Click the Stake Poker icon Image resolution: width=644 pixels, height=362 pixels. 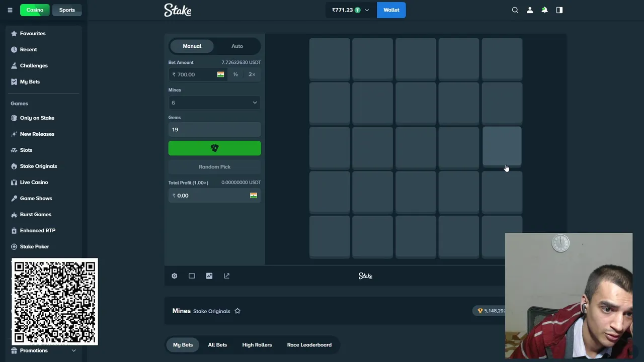14,246
